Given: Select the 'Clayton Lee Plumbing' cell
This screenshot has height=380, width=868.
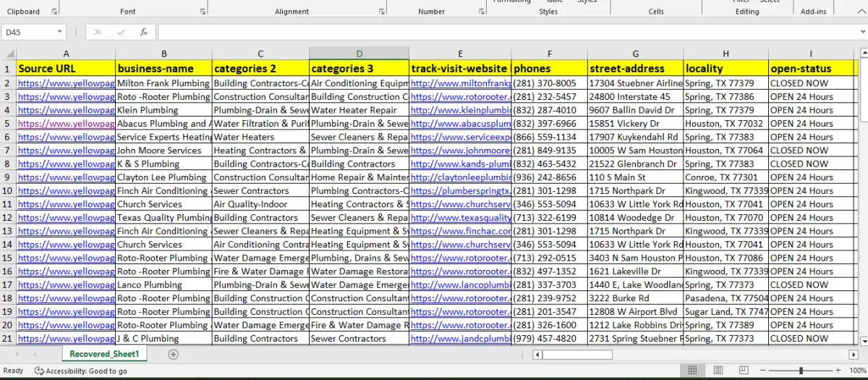Looking at the screenshot, I should 163,177.
